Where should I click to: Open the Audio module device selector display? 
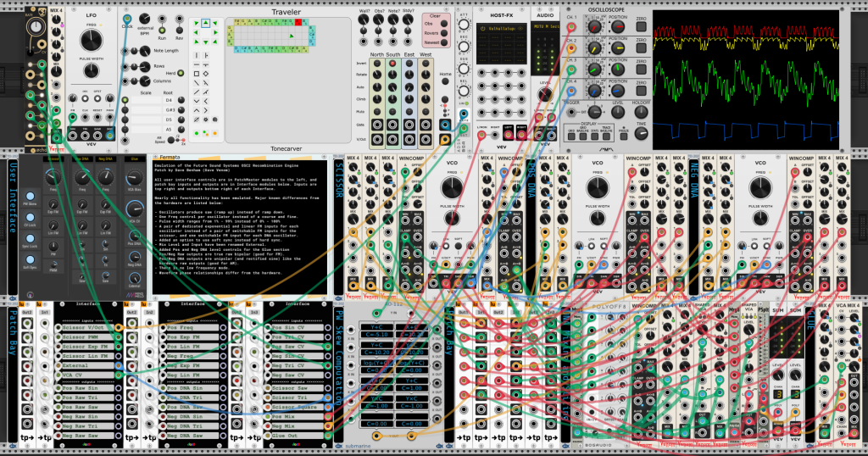[545, 26]
